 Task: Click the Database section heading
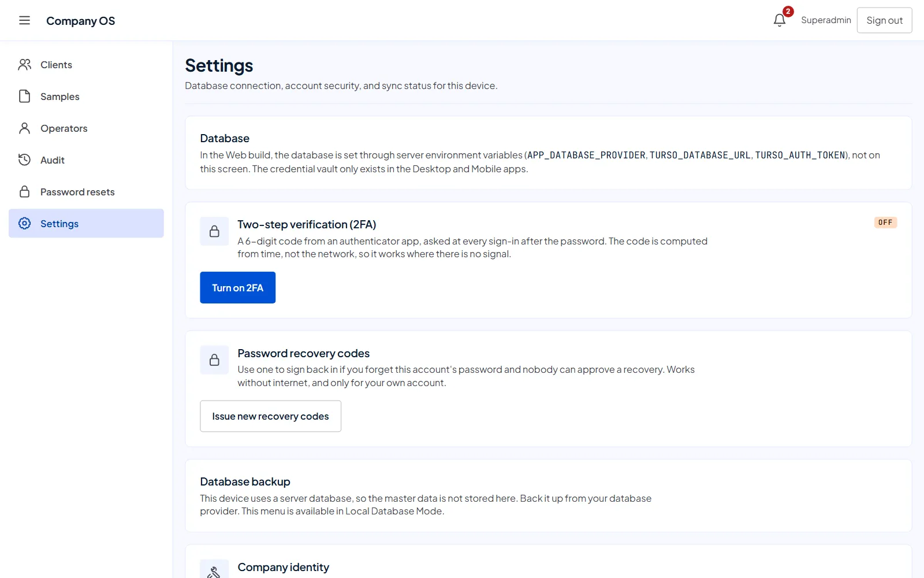pyautogui.click(x=225, y=139)
